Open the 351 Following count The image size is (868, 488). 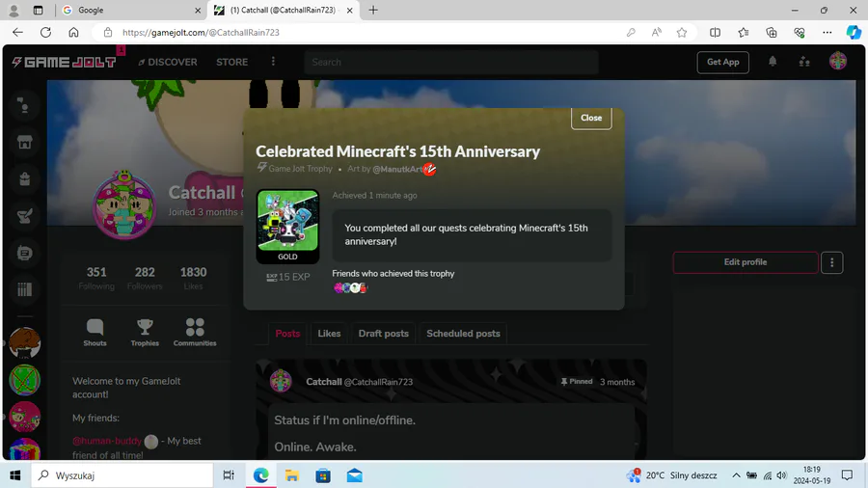click(96, 279)
